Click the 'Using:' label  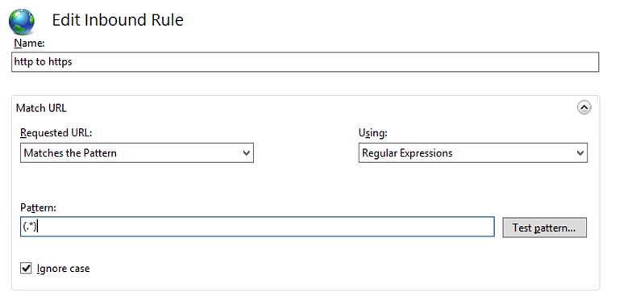pyautogui.click(x=373, y=133)
